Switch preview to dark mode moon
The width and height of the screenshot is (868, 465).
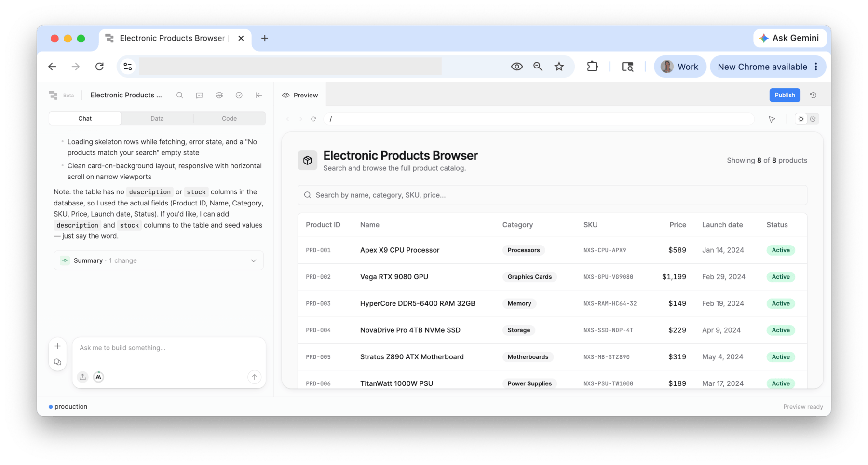coord(813,119)
